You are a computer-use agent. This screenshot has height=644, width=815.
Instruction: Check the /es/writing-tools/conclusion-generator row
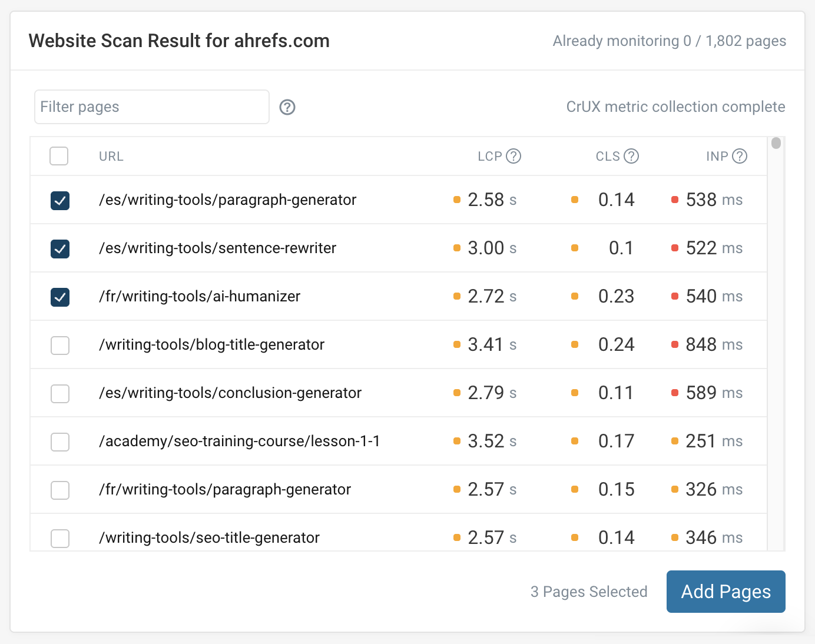tap(60, 394)
